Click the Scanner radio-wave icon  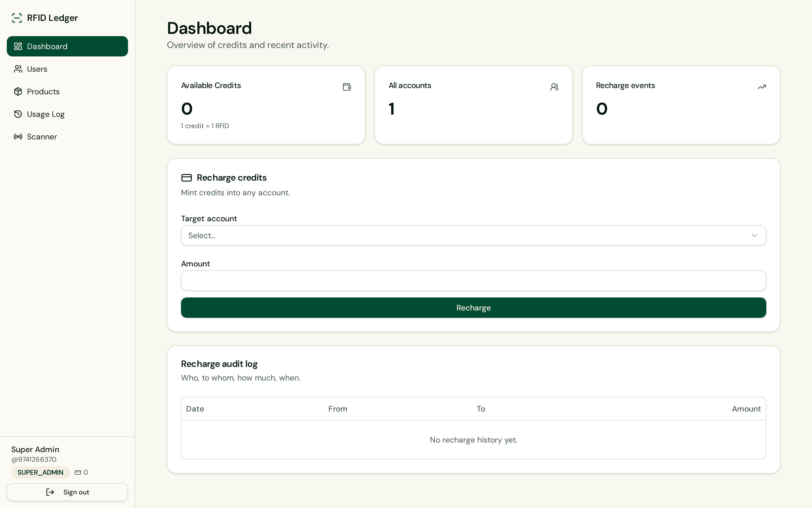(18, 136)
